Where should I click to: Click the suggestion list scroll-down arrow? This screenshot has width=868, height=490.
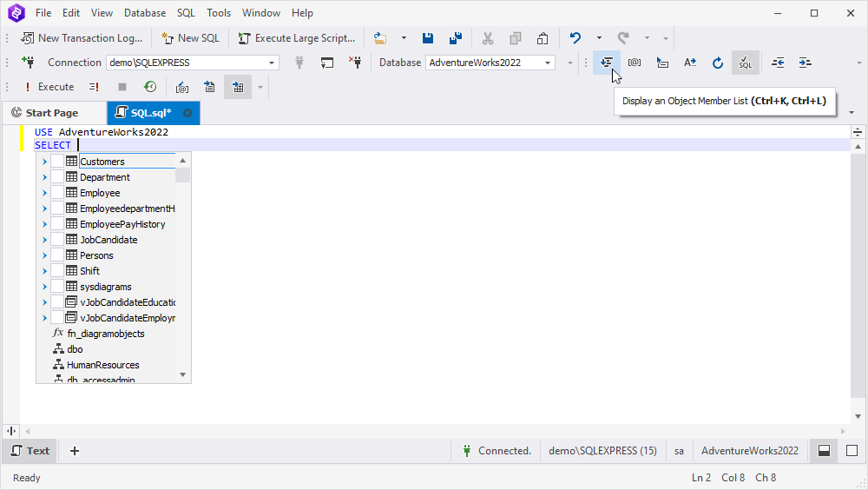182,374
